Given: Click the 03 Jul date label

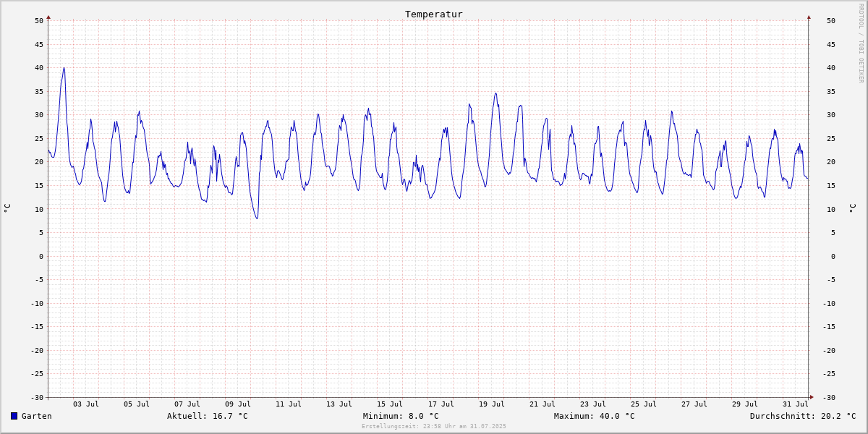Looking at the screenshot, I should [86, 404].
